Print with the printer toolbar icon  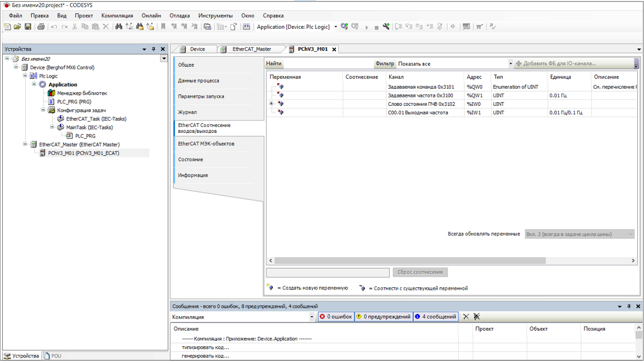pos(41,27)
